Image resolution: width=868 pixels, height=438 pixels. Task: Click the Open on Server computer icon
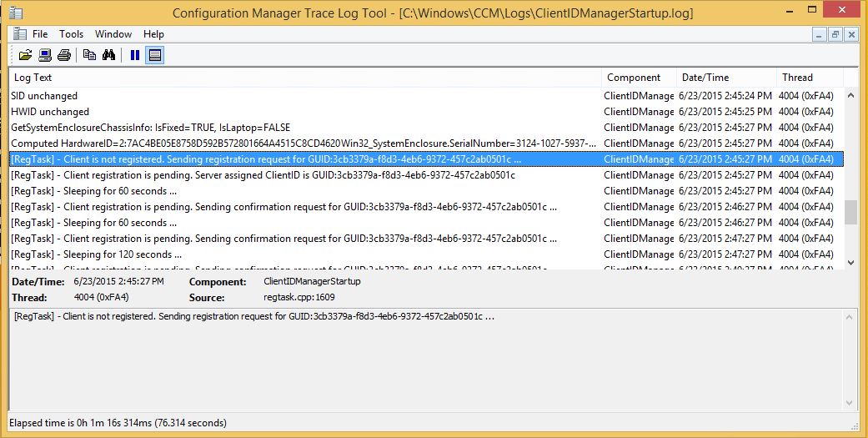coord(45,55)
